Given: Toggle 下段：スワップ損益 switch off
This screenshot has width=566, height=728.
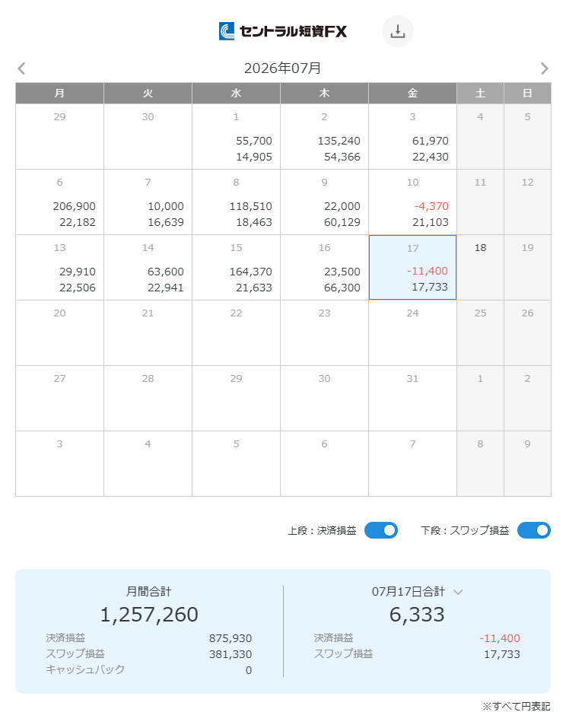Looking at the screenshot, I should coord(534,530).
